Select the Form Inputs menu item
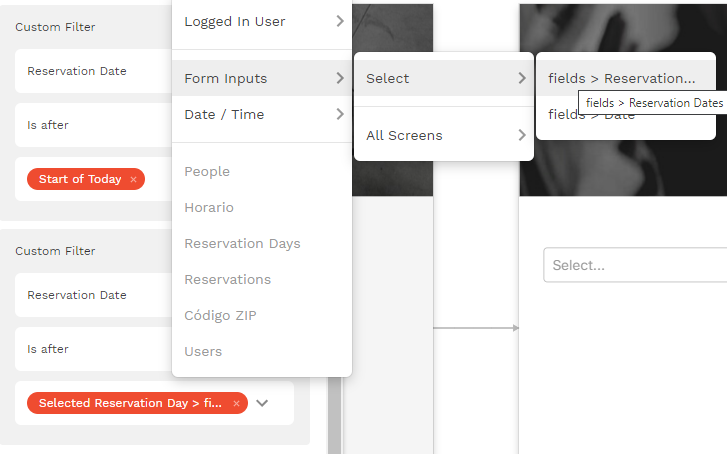 pos(262,78)
